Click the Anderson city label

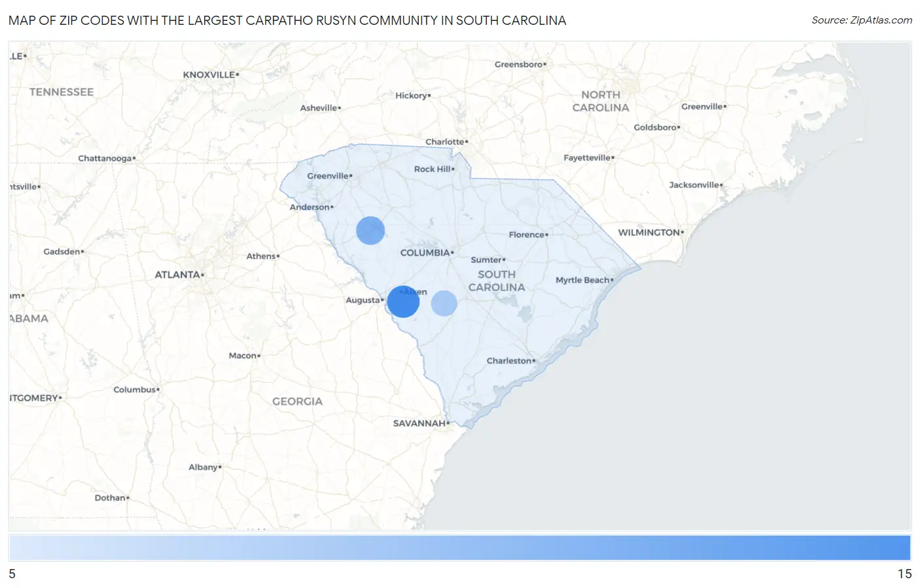[x=310, y=207]
